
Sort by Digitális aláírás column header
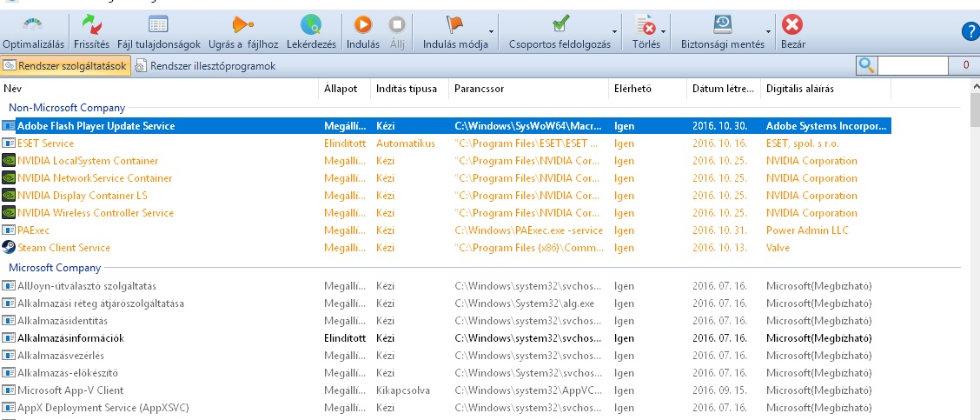[x=825, y=89]
